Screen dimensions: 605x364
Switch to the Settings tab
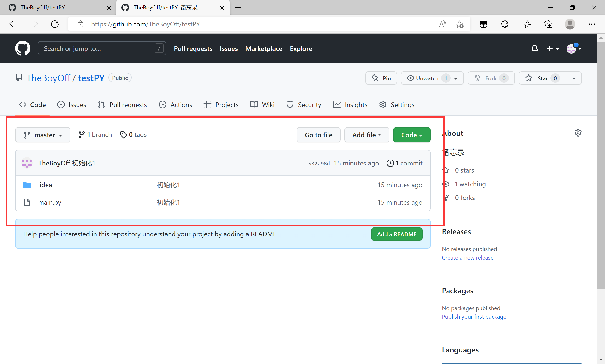(397, 104)
